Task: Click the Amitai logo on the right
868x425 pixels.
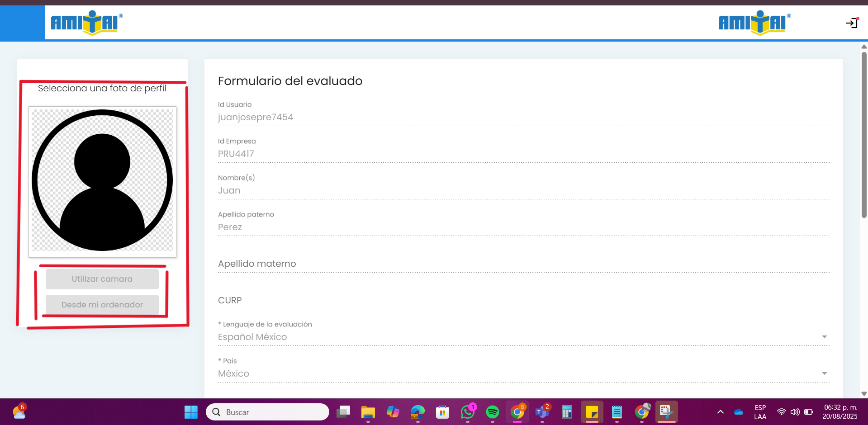Action: [754, 23]
